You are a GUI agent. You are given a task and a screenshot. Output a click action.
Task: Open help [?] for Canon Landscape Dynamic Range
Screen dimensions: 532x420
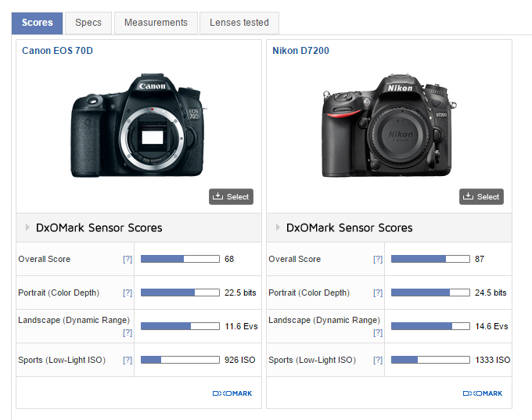click(x=128, y=332)
